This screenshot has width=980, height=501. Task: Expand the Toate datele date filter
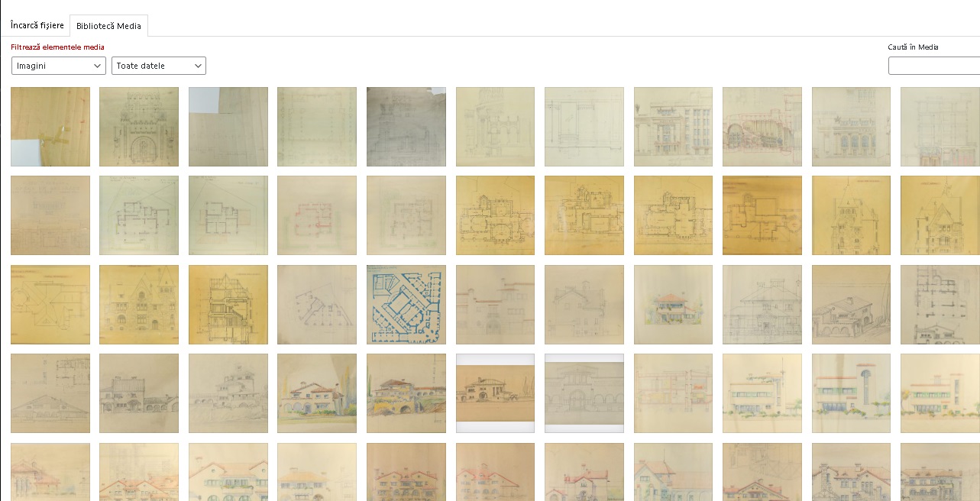click(x=159, y=66)
